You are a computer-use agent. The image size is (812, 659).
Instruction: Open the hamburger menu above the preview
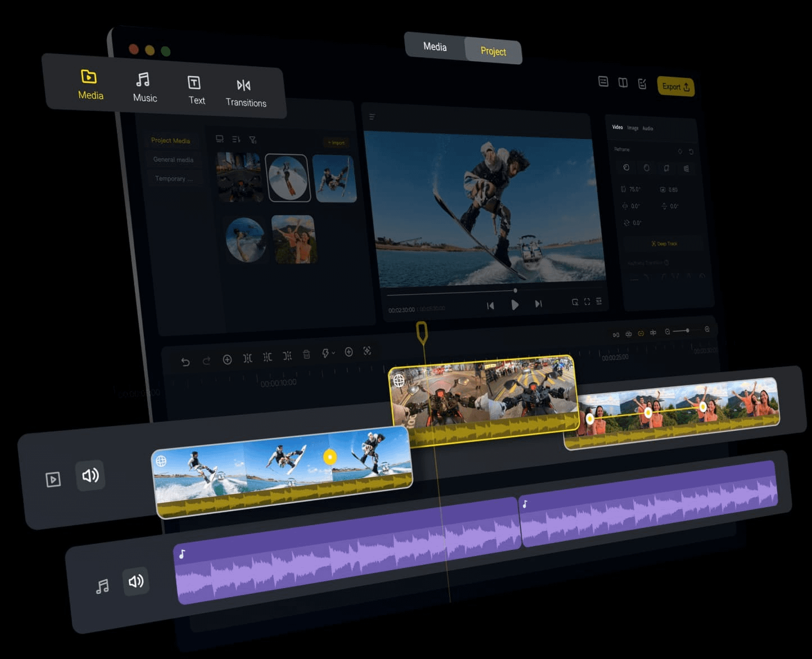pos(371,117)
